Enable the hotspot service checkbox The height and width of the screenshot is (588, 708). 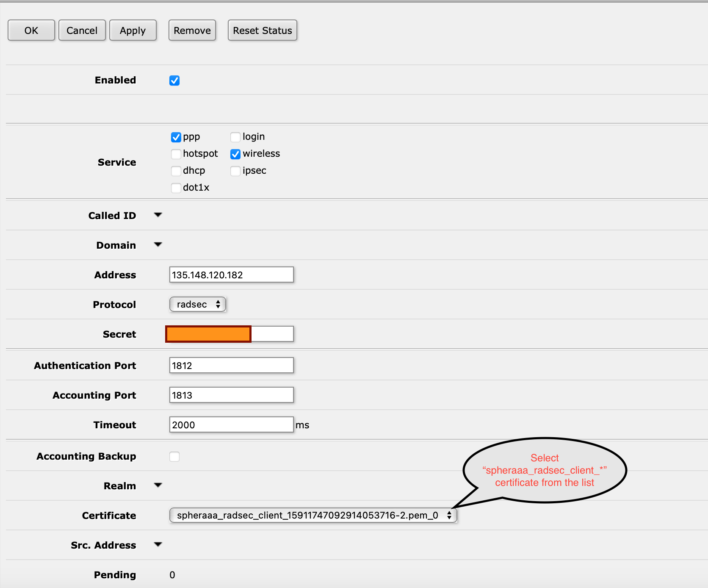tap(176, 154)
